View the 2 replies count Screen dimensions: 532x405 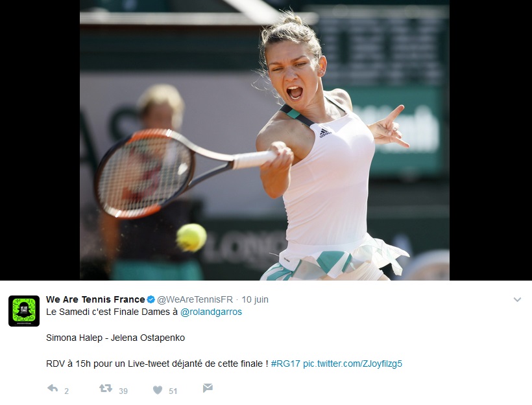pos(66,391)
